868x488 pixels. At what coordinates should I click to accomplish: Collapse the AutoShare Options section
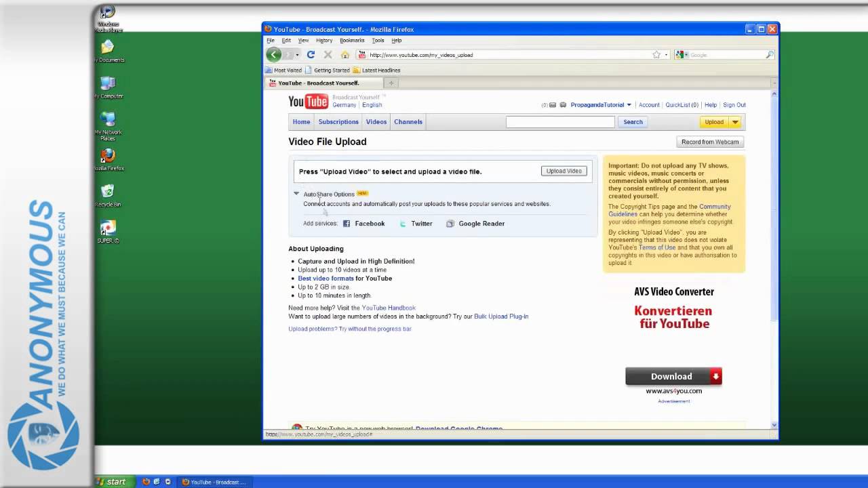click(x=296, y=194)
